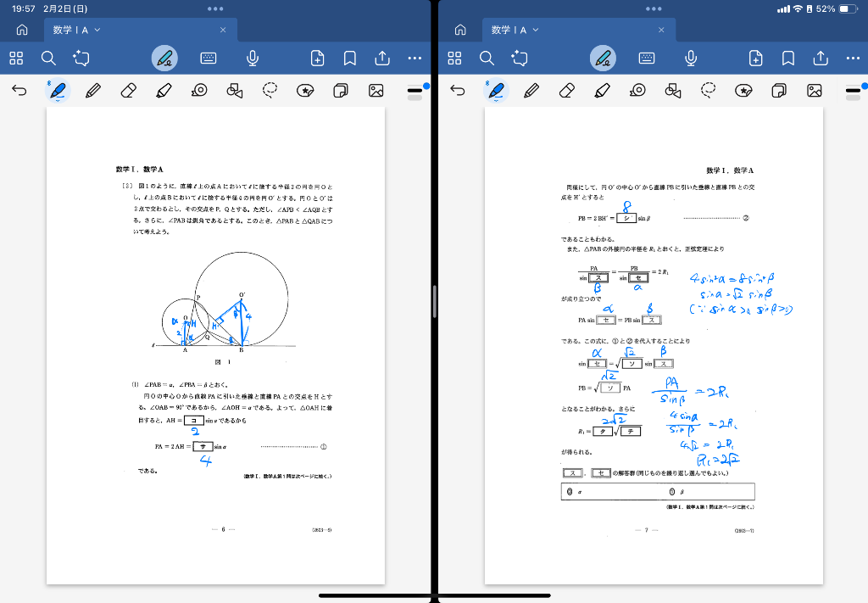Open the page thumbnails grid in the left pane
The height and width of the screenshot is (603, 868).
coord(16,58)
